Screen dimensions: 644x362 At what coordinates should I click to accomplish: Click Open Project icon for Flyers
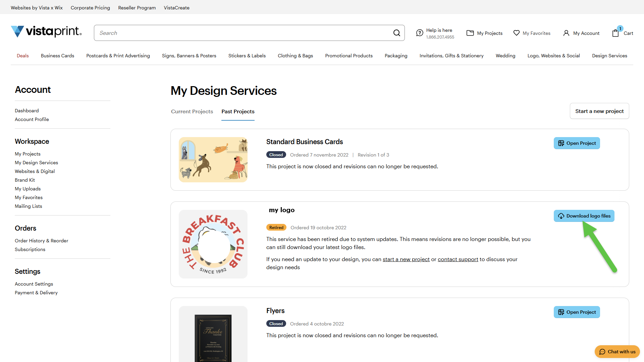[x=561, y=312]
